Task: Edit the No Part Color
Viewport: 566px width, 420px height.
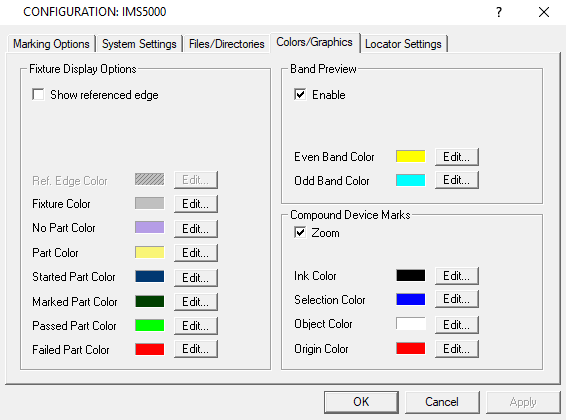Action: coord(196,228)
